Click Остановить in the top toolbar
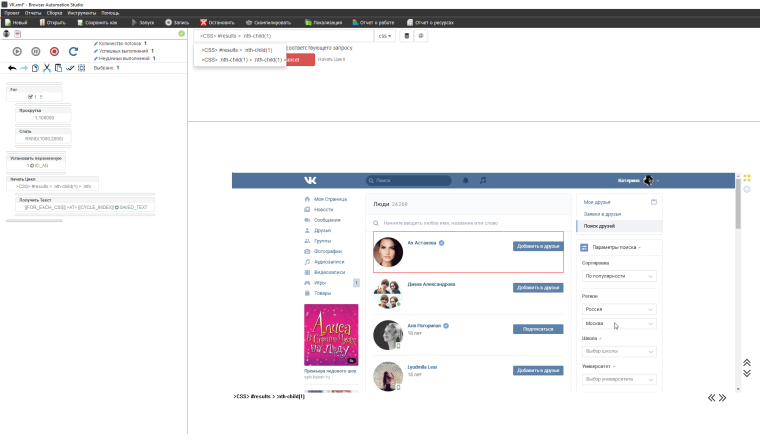 click(x=217, y=21)
